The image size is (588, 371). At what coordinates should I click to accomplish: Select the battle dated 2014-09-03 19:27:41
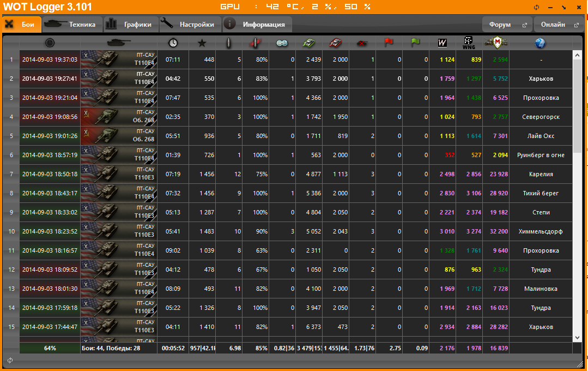click(50, 79)
